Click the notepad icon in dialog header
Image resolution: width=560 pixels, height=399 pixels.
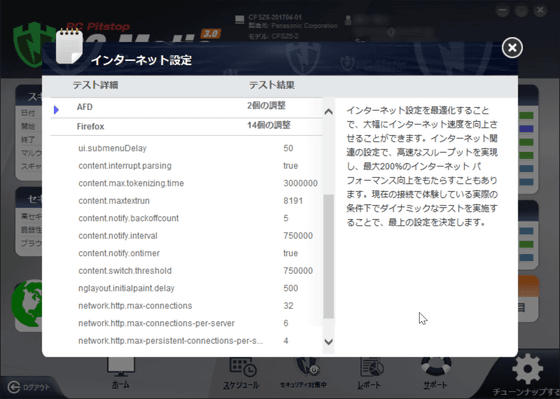[x=69, y=47]
